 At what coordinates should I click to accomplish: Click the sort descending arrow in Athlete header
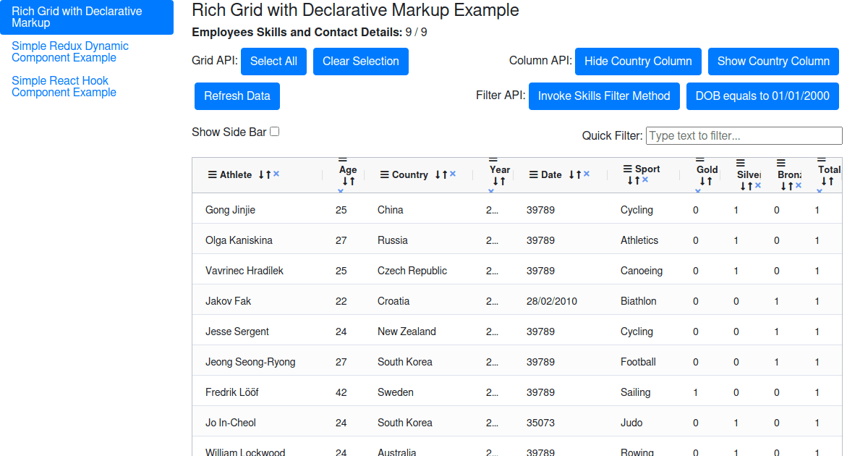click(261, 174)
